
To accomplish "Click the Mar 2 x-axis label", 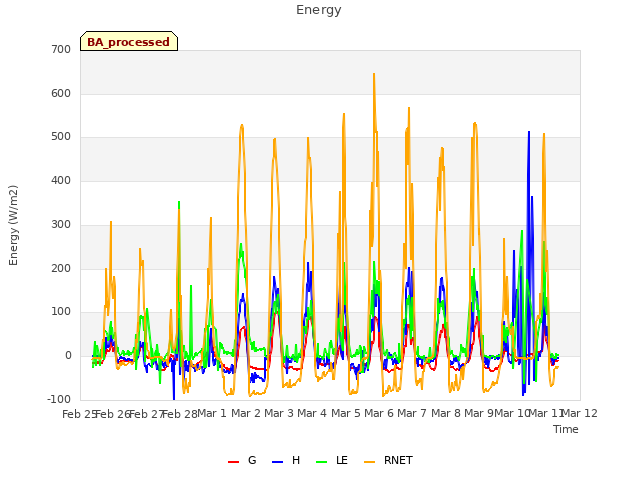I will (246, 414).
